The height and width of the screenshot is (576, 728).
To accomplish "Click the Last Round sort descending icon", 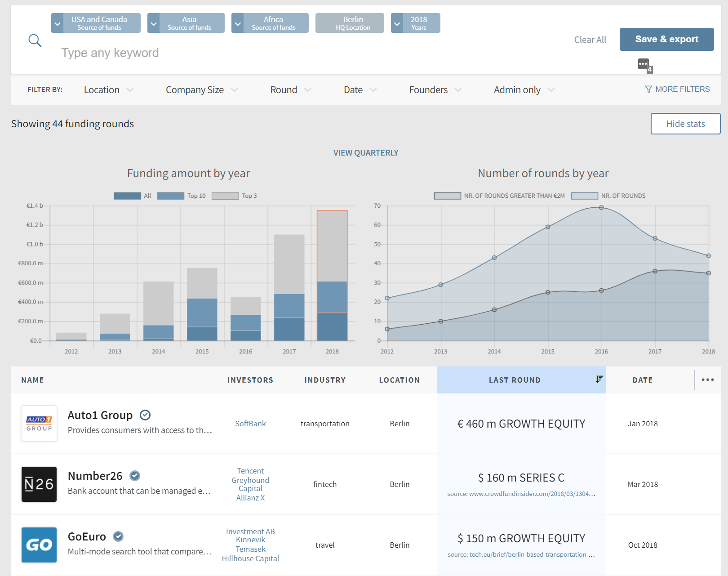I will click(x=599, y=380).
